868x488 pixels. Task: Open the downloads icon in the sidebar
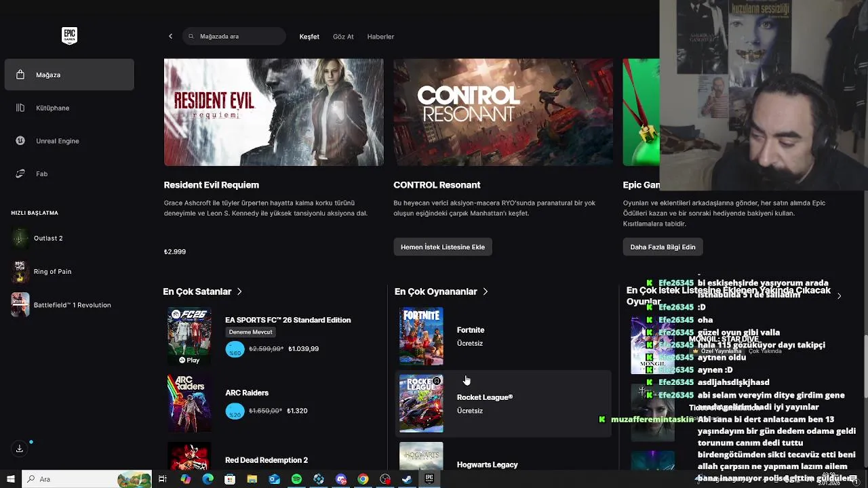pos(20,449)
